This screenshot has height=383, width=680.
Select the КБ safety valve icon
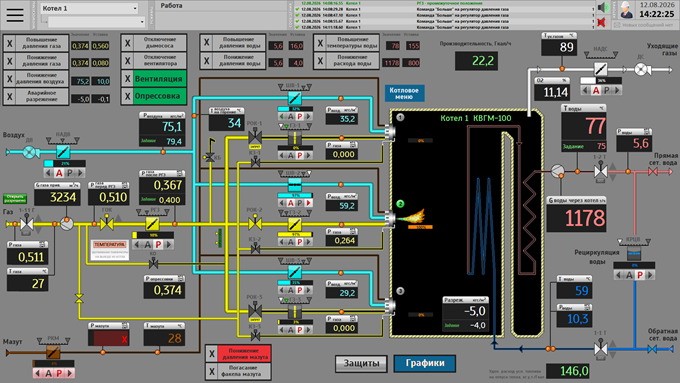(x=210, y=158)
